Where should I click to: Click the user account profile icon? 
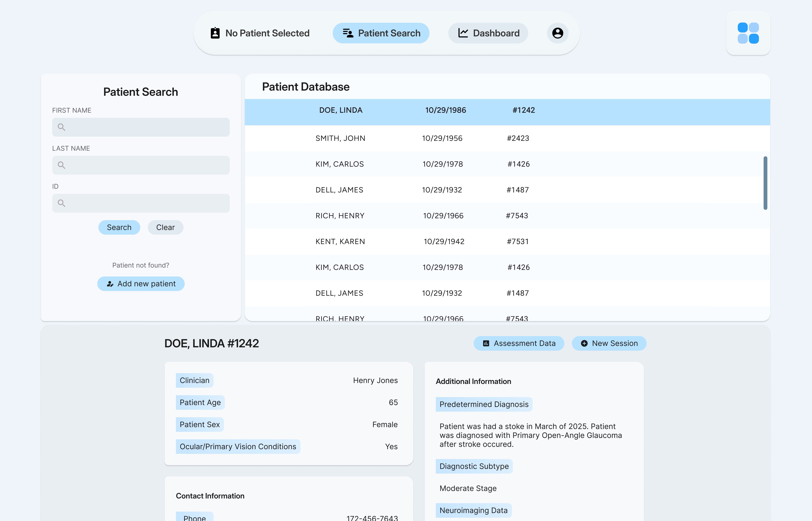point(557,33)
